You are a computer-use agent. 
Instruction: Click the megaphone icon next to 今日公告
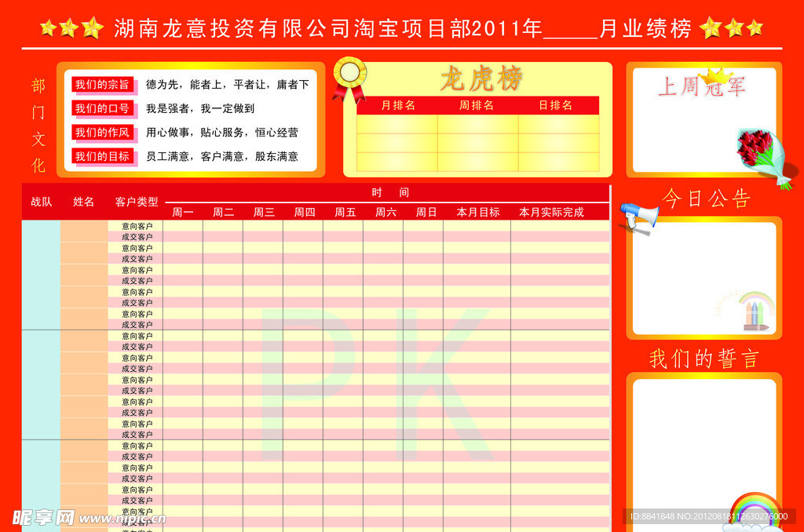[639, 218]
